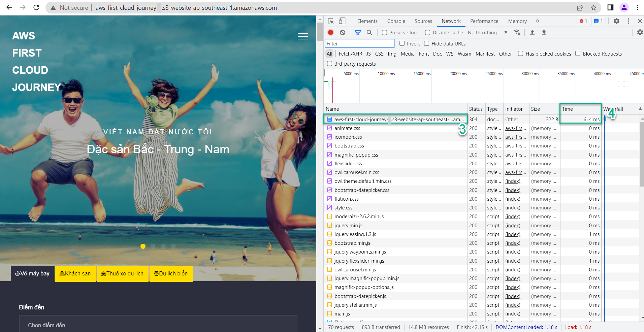Filter requests by CSS type
The width and height of the screenshot is (644, 332).
point(379,54)
